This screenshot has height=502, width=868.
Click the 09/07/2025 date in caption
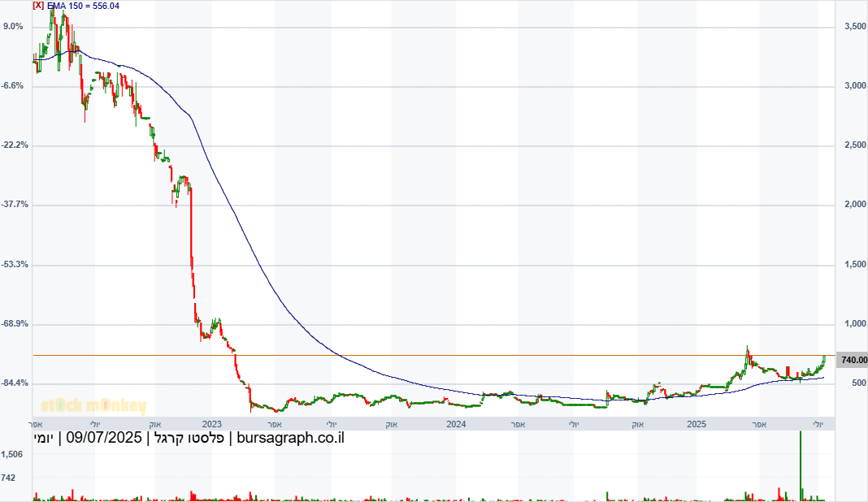pos(104,439)
